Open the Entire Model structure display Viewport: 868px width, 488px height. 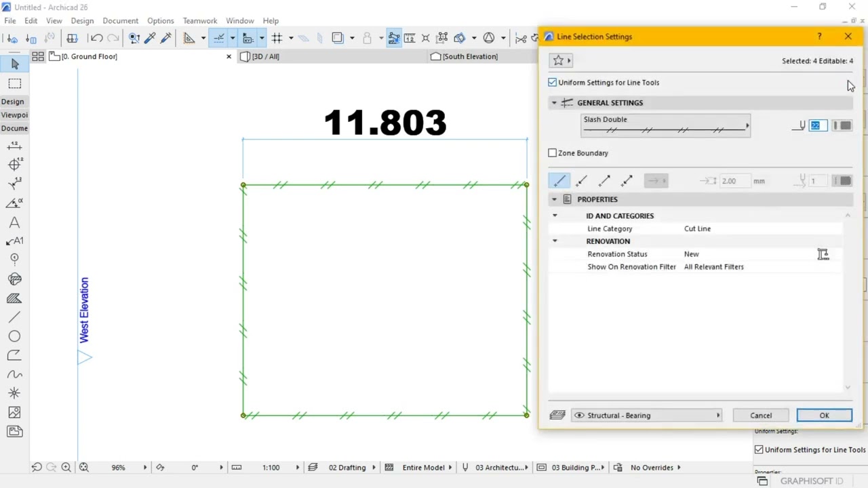point(423,468)
